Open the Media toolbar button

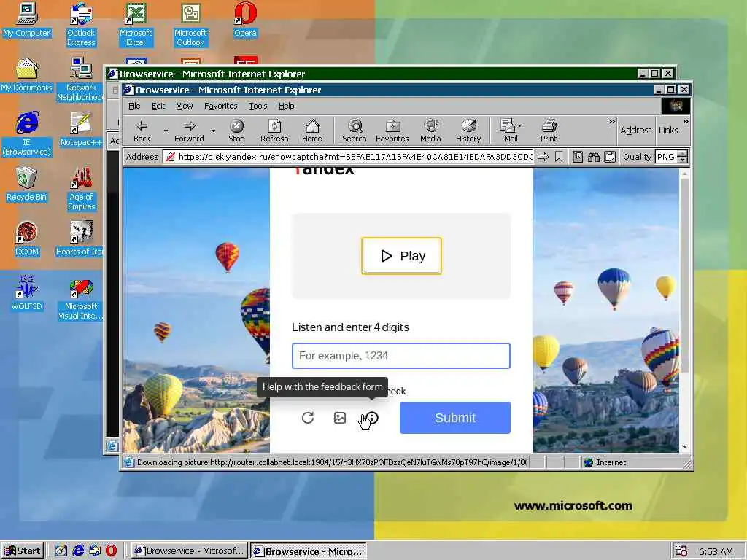pos(430,131)
